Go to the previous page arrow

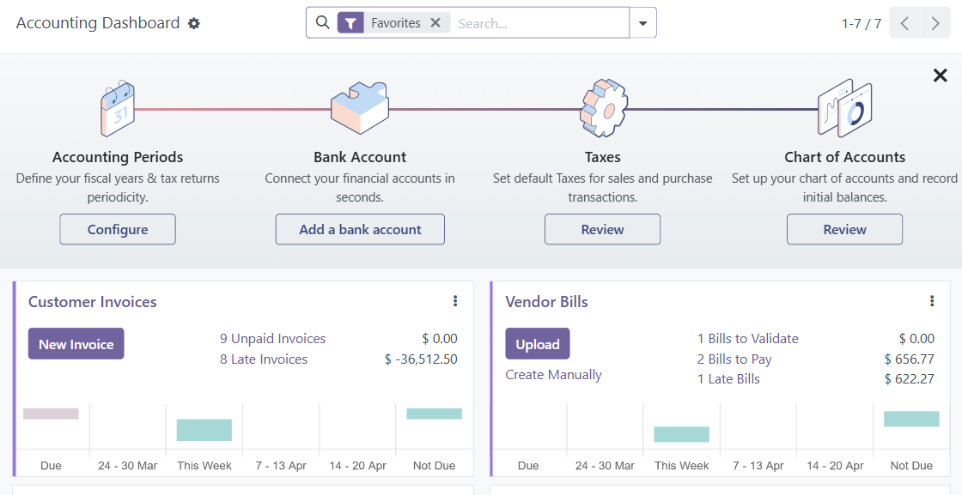point(904,23)
